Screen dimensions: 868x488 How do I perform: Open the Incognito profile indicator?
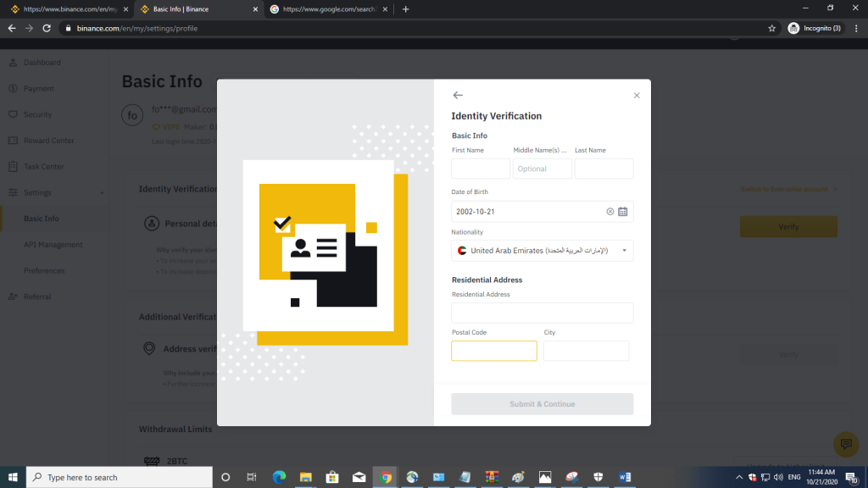pyautogui.click(x=815, y=28)
